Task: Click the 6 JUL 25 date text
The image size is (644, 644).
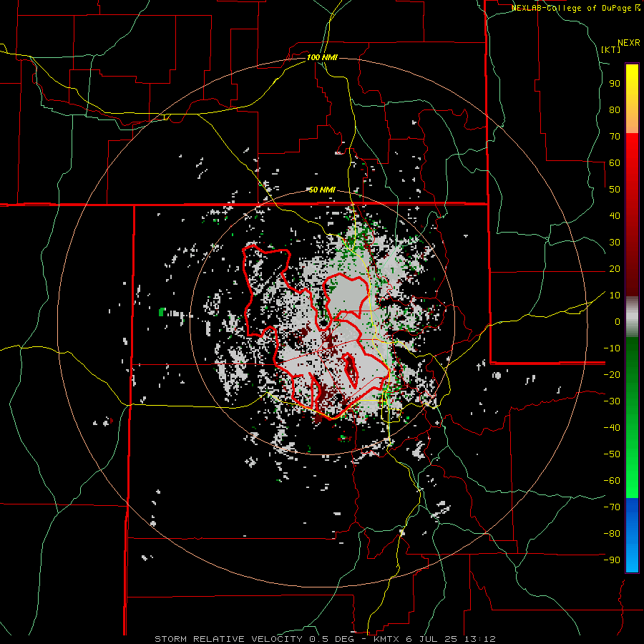Action: (432, 639)
